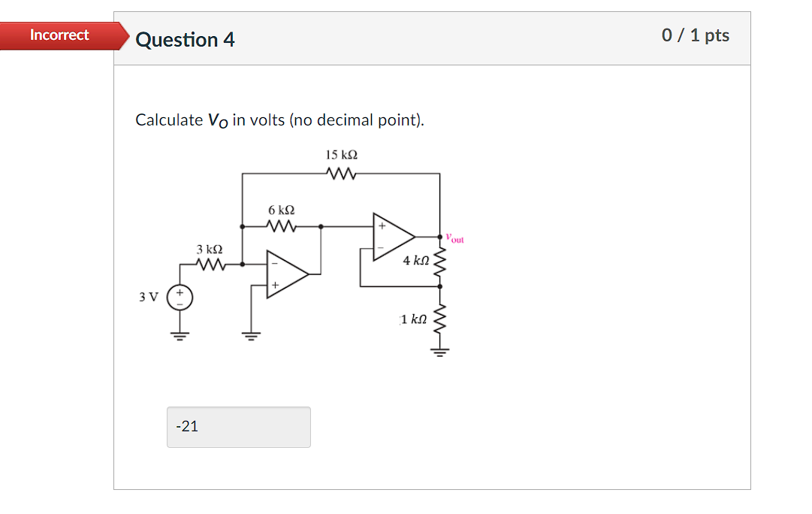The image size is (812, 514).
Task: Select the 1 kΩ resistor symbol
Action: pos(439,317)
